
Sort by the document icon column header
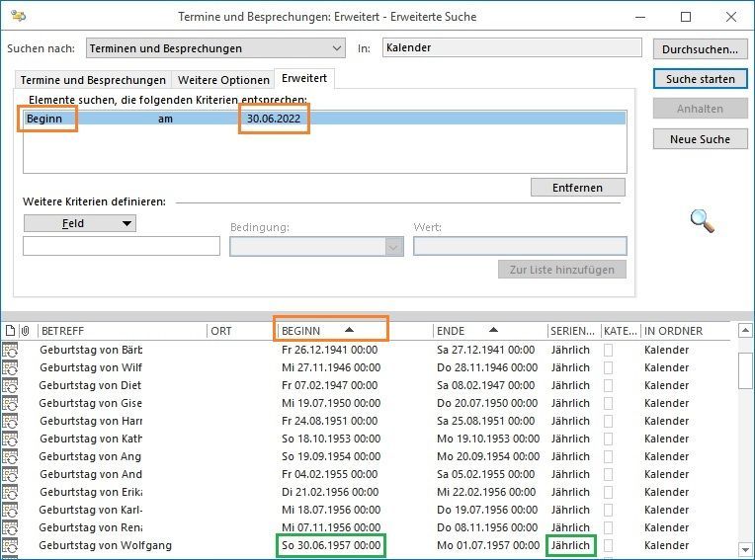[x=10, y=331]
